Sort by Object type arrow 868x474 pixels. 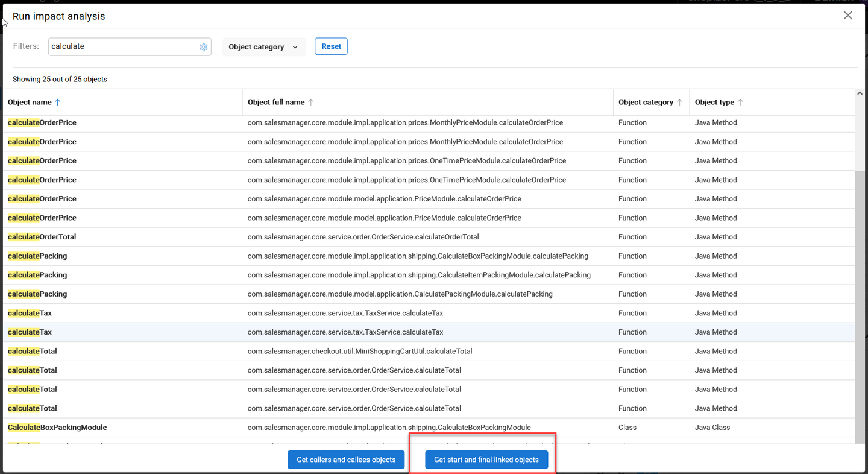pyautogui.click(x=740, y=103)
